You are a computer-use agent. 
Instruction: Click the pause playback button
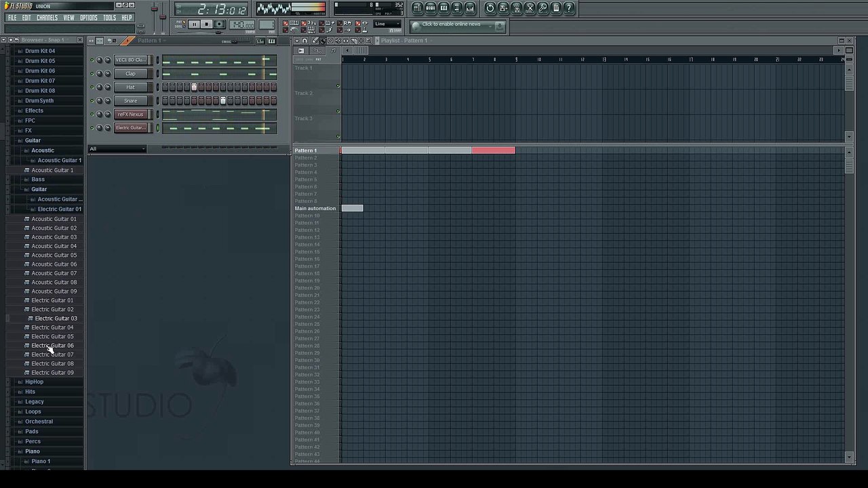[x=193, y=24]
